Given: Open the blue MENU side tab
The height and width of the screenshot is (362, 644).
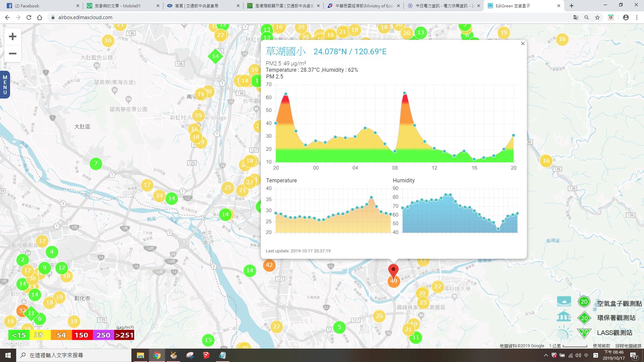Looking at the screenshot, I should (x=5, y=85).
